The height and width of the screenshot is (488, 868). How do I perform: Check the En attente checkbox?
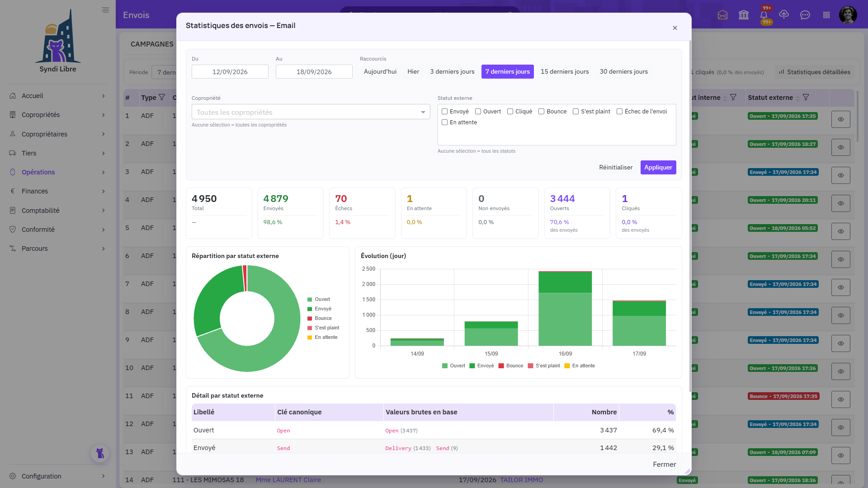coord(445,122)
